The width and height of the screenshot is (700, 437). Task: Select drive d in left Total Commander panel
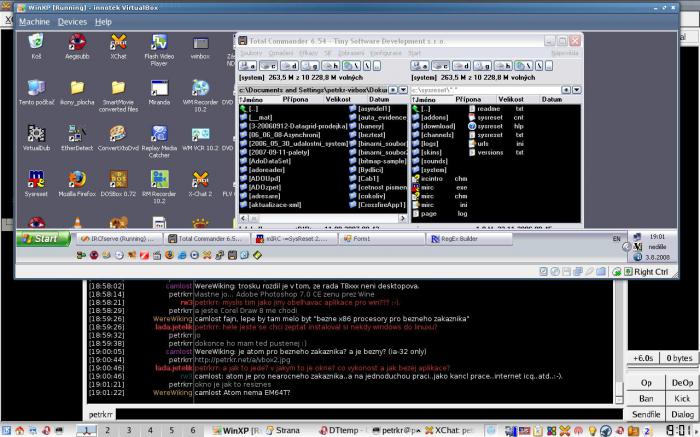pyautogui.click(x=289, y=66)
